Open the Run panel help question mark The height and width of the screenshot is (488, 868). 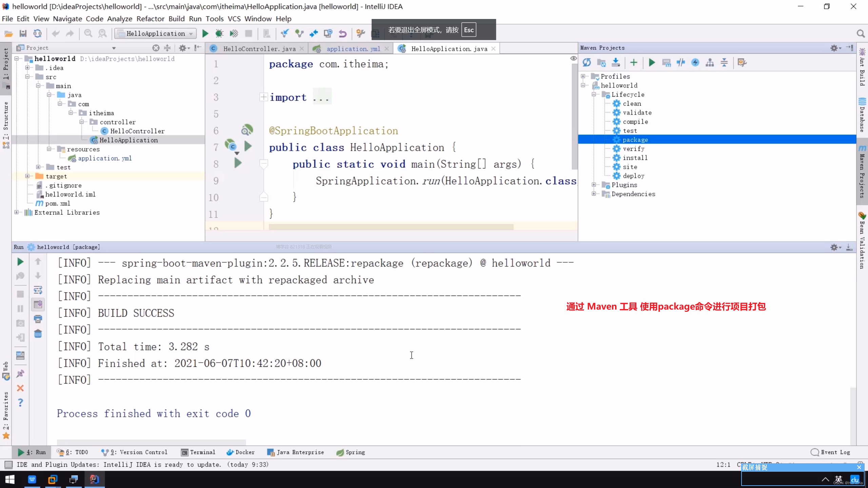pyautogui.click(x=20, y=402)
